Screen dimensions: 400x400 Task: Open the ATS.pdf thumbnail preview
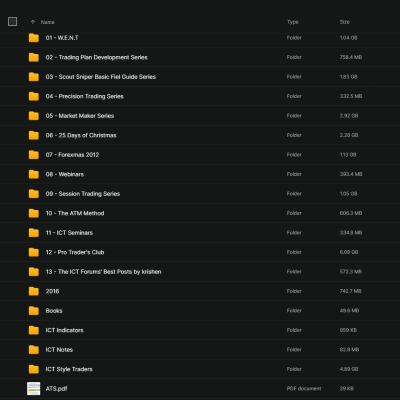(34, 389)
